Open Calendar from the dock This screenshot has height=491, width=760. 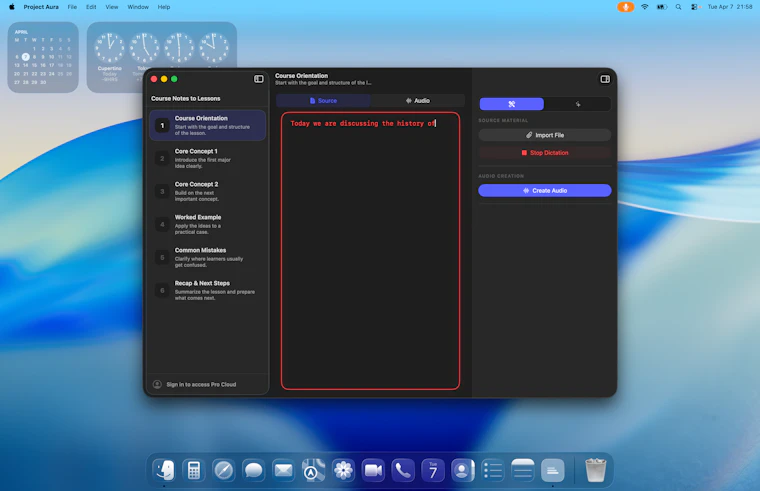pos(433,470)
